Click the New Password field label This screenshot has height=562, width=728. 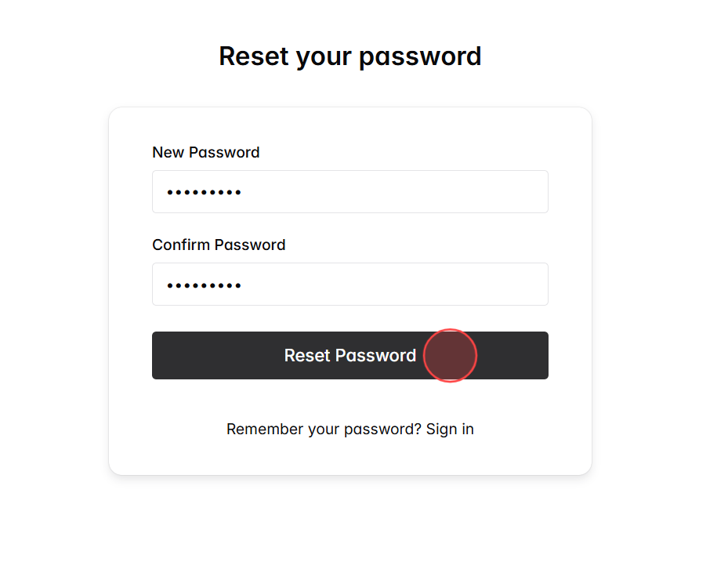pos(205,152)
